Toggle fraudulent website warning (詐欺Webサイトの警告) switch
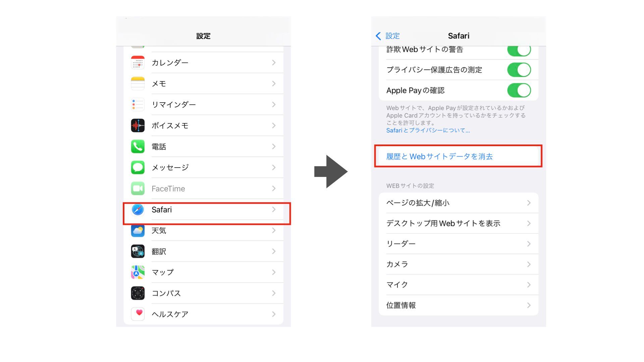The image size is (644, 362). pos(519,51)
